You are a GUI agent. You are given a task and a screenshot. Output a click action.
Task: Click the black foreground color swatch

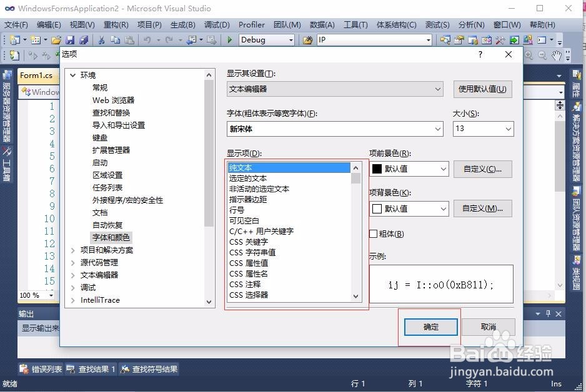[377, 169]
